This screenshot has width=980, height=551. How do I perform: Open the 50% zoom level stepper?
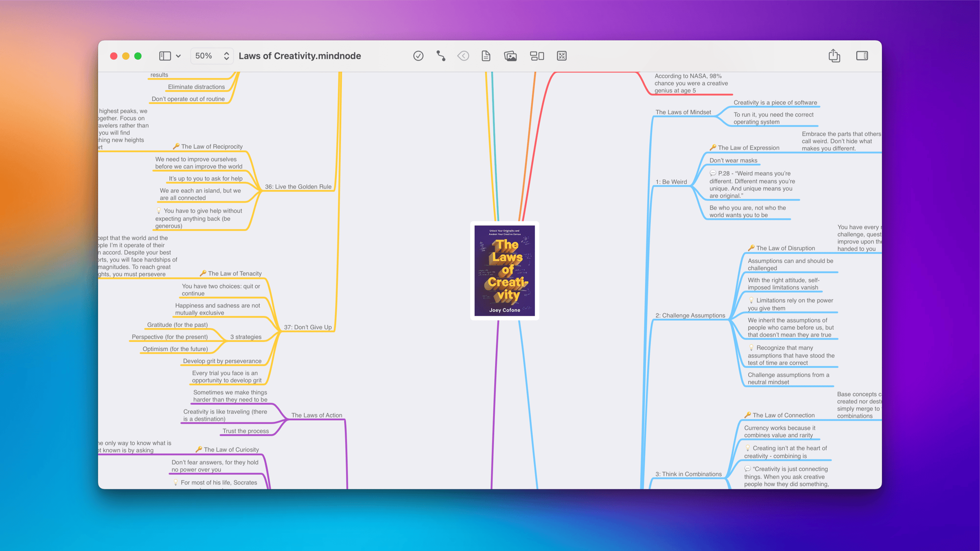point(212,56)
